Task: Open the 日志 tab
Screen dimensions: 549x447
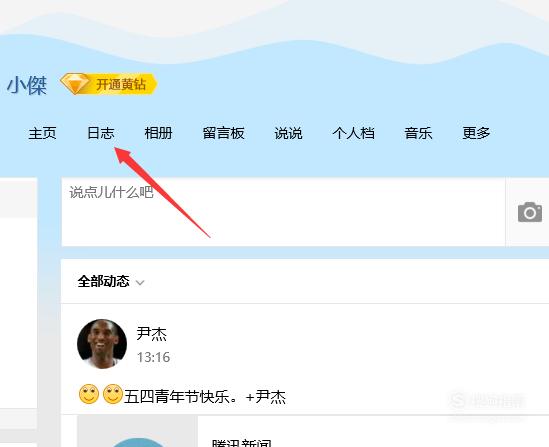Action: click(x=101, y=133)
